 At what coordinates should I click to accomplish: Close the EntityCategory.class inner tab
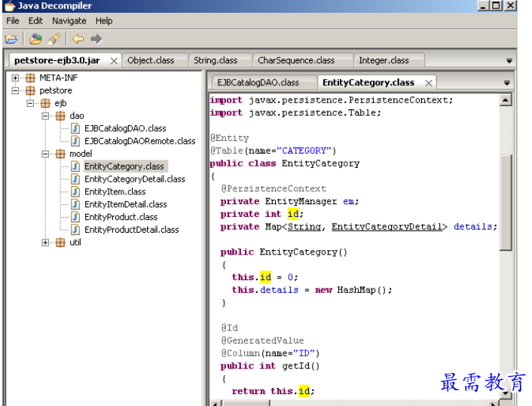(429, 83)
